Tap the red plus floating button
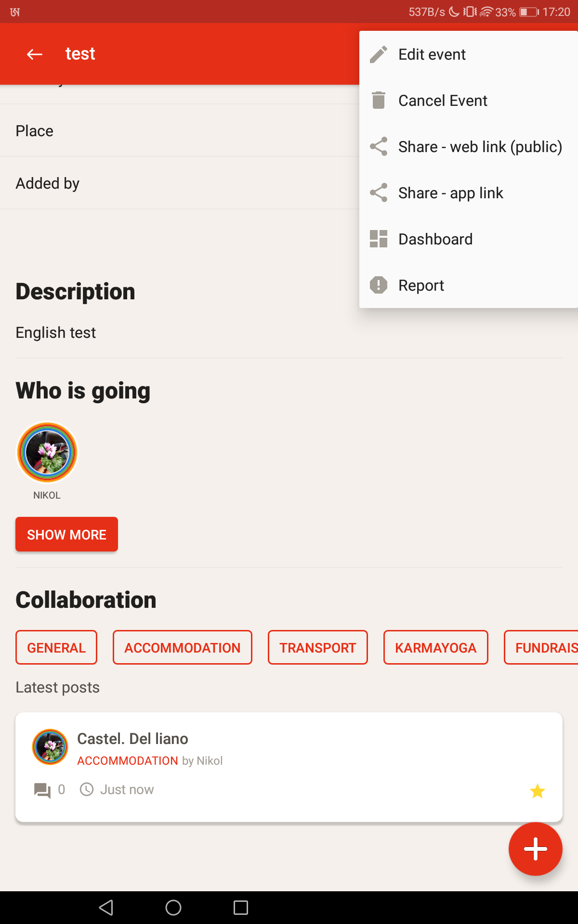578x924 pixels. (535, 849)
